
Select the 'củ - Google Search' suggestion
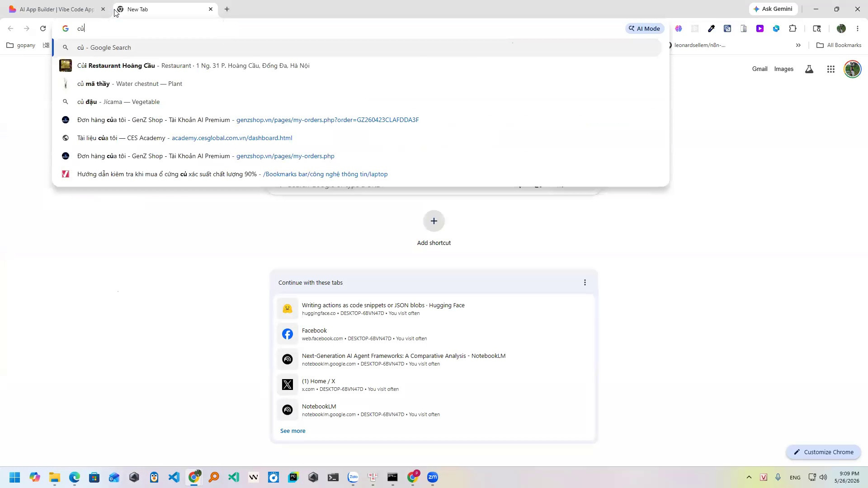(357, 47)
